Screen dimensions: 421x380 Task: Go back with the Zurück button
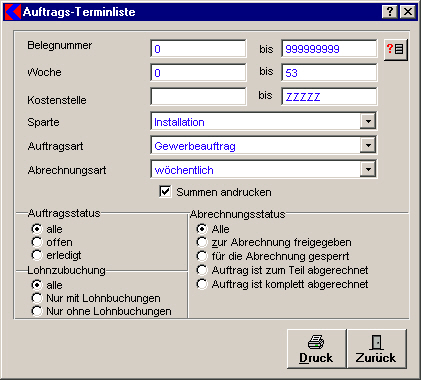377,349
